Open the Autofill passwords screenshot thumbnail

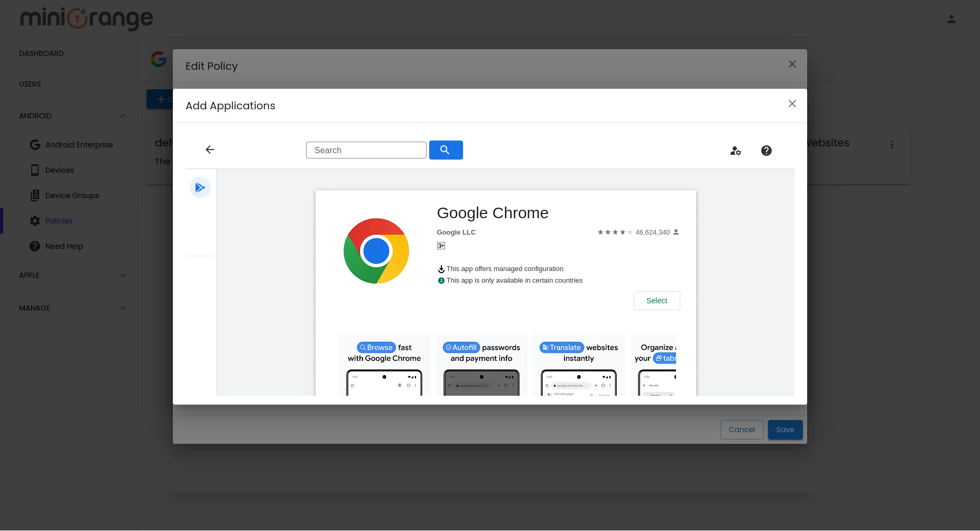(481, 365)
